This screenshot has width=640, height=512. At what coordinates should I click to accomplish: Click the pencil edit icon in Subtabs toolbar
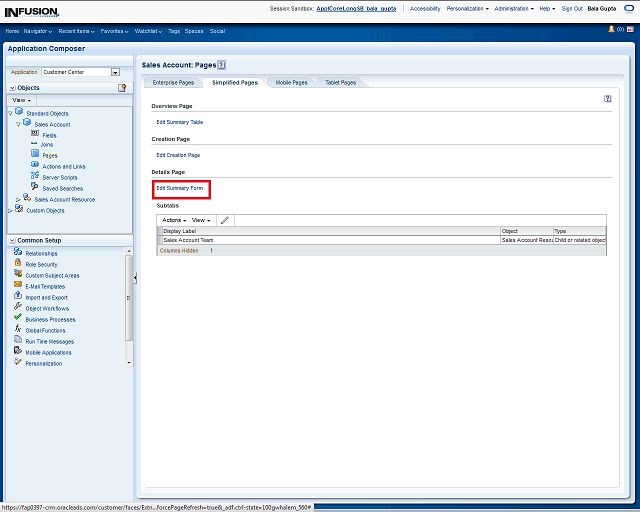tap(225, 220)
